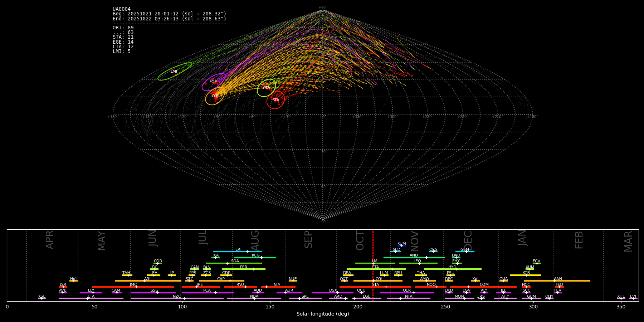Image resolution: width=644 pixels, height=322 pixels.
Task: Click the ETA shower bar
Action: coord(91,298)
